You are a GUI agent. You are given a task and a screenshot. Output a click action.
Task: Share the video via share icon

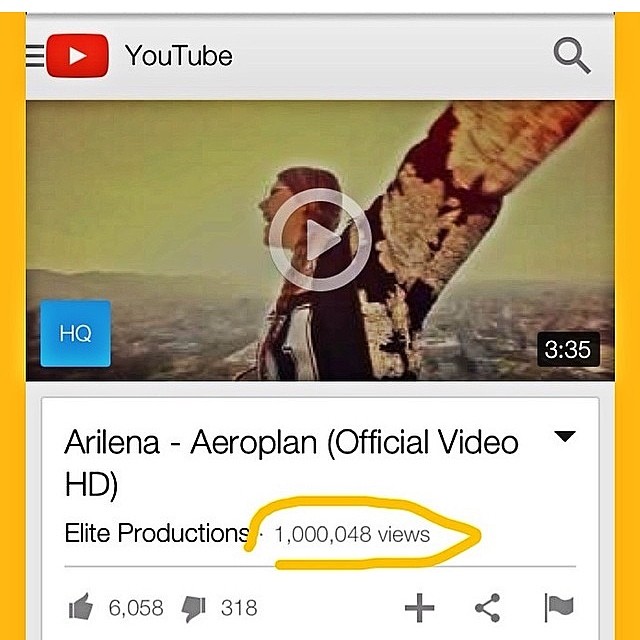(x=488, y=608)
